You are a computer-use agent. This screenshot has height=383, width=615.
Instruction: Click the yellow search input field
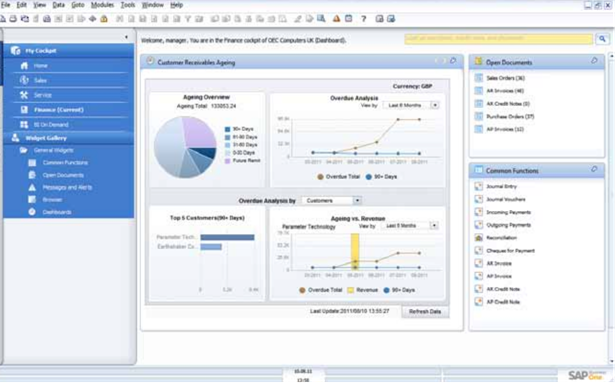click(499, 39)
